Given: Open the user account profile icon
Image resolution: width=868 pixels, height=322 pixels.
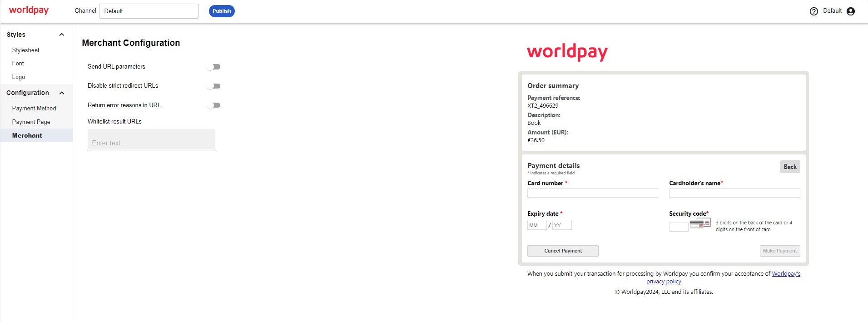Looking at the screenshot, I should 851,11.
